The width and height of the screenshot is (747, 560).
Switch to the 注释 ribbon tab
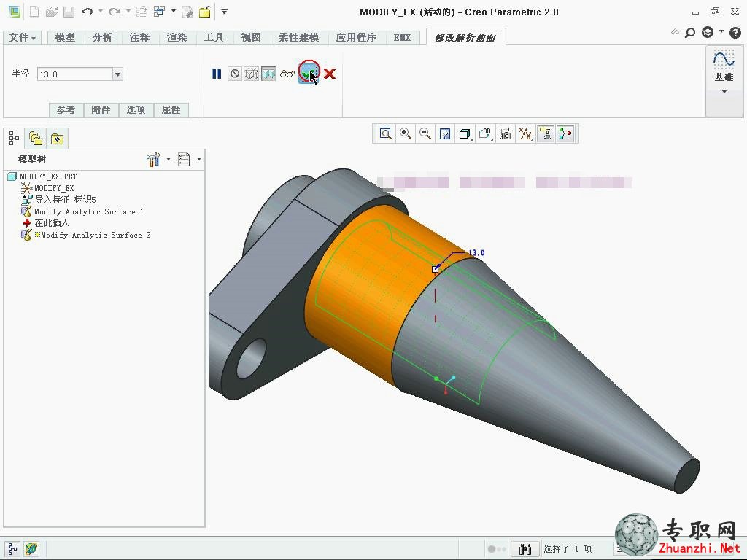139,37
